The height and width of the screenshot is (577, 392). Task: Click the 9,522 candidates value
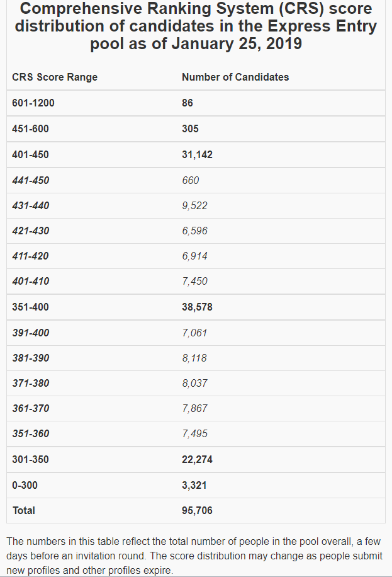194,205
